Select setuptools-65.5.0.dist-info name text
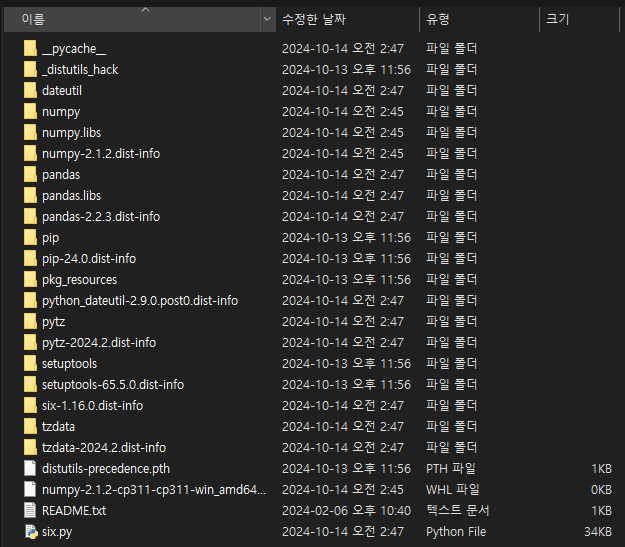The image size is (625, 547). point(113,385)
